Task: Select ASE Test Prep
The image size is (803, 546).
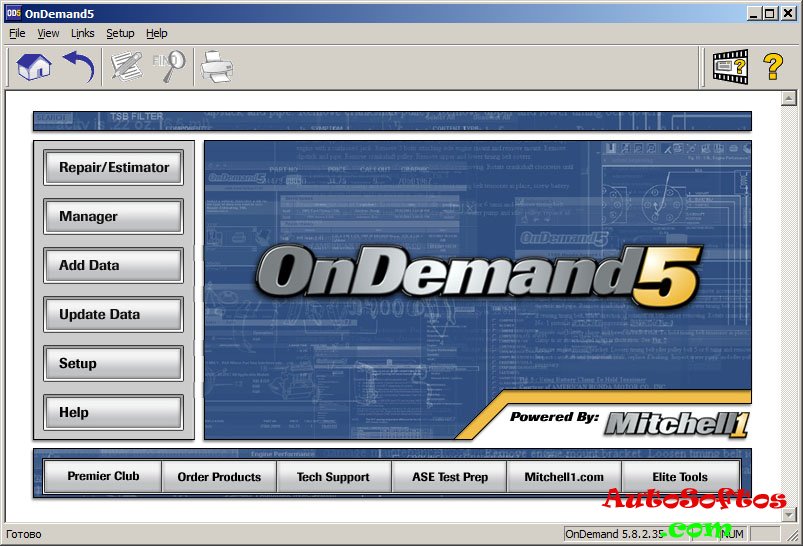Action: 449,477
